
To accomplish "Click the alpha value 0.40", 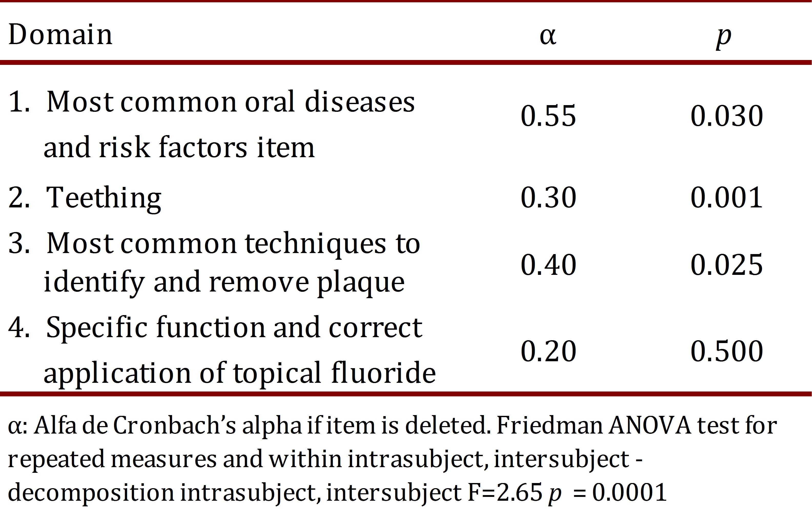I will [x=548, y=265].
